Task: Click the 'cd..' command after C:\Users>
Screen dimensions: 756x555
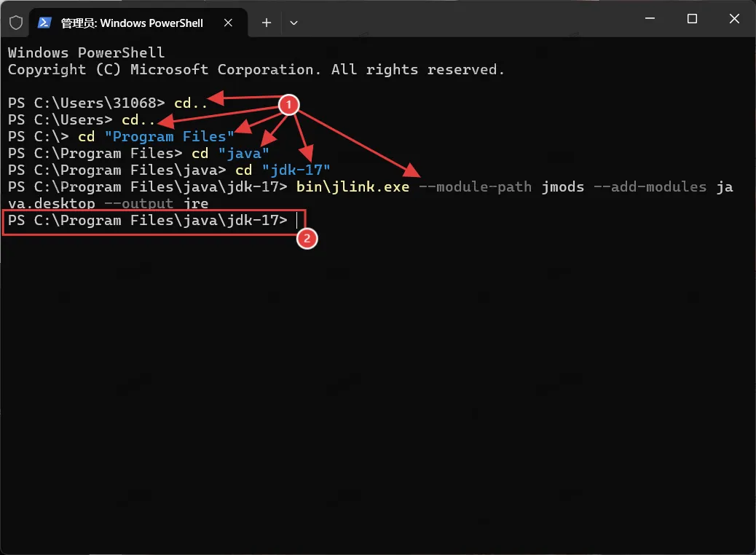Action: [x=138, y=119]
